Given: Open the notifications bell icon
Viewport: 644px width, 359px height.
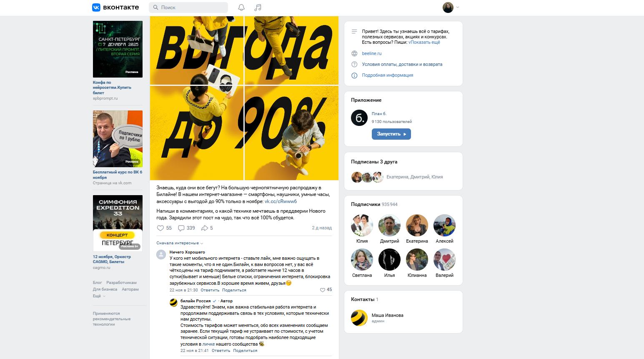Looking at the screenshot, I should click(241, 8).
